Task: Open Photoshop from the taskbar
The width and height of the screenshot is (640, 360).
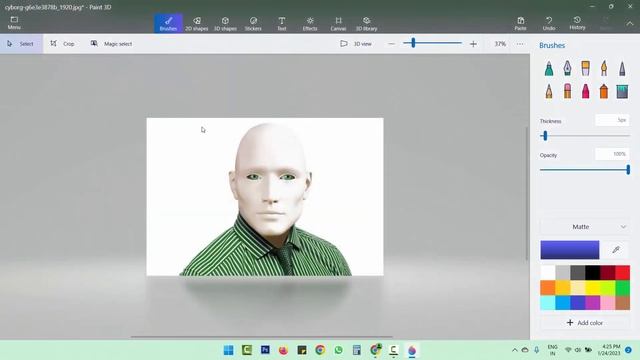Action: pos(265,350)
